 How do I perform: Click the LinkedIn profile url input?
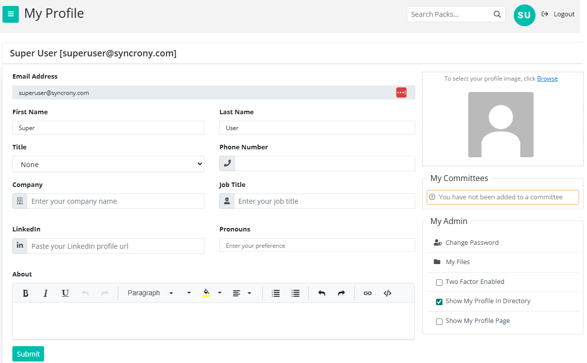click(x=116, y=246)
